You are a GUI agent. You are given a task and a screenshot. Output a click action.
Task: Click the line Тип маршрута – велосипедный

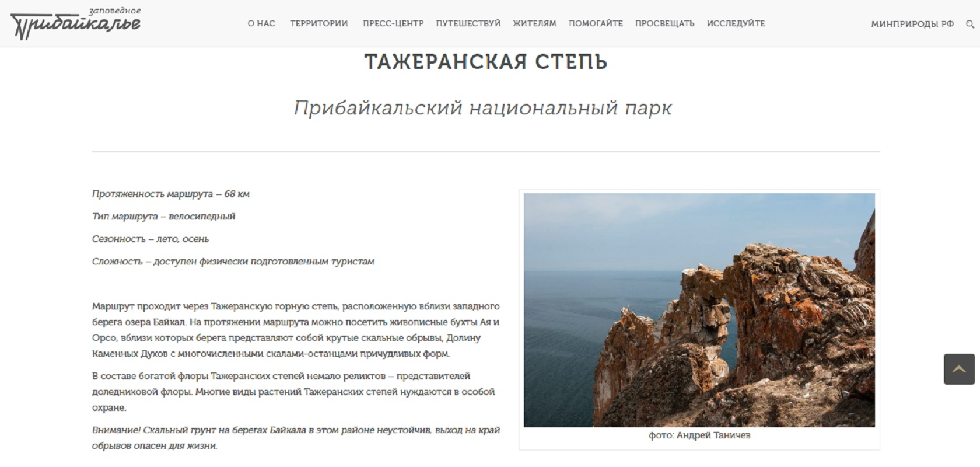click(163, 216)
